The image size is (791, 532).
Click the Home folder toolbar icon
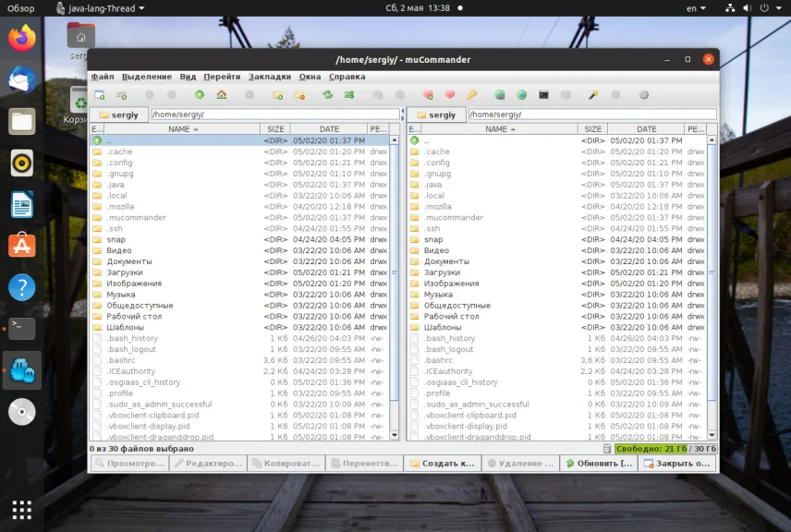222,95
